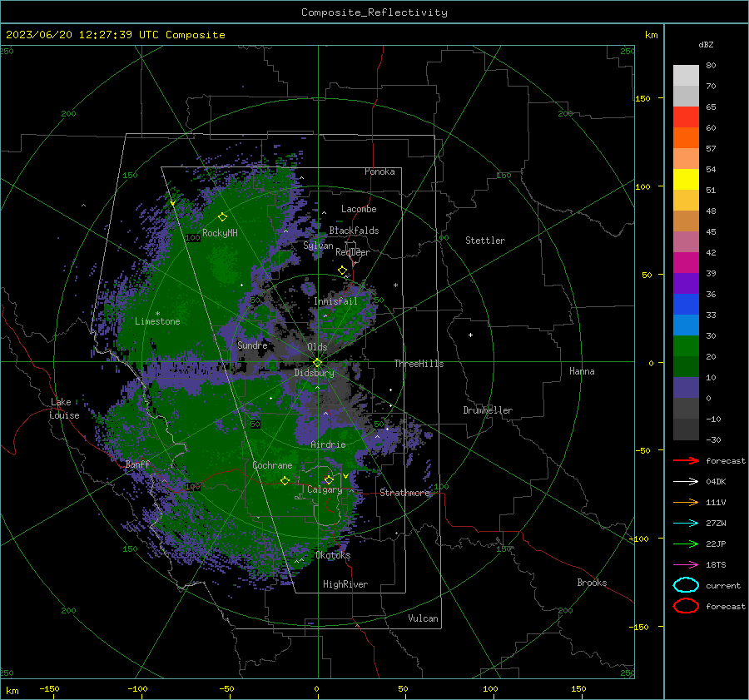Click the Banff label on map
This screenshot has height=700, width=749.
137,464
